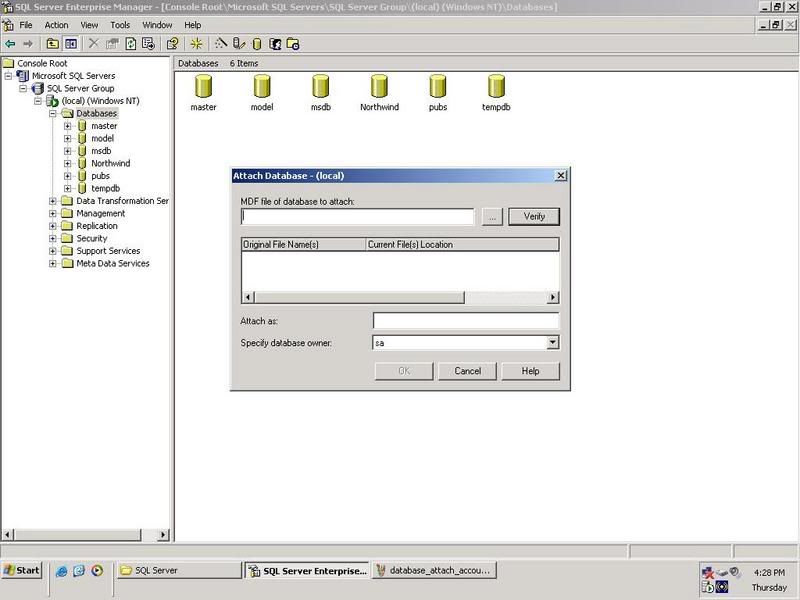Collapse the Microsoft SQL Servers node
Viewport: 800px width, 600px height.
click(x=8, y=76)
